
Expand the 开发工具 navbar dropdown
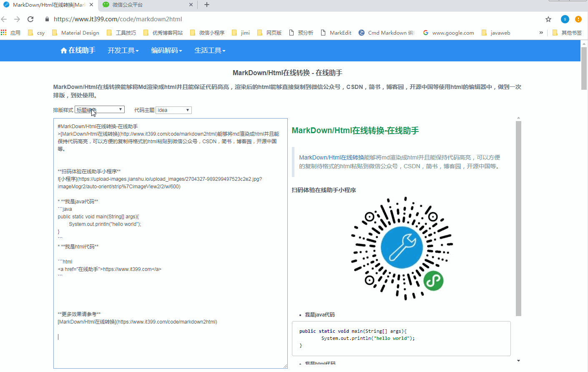point(123,50)
